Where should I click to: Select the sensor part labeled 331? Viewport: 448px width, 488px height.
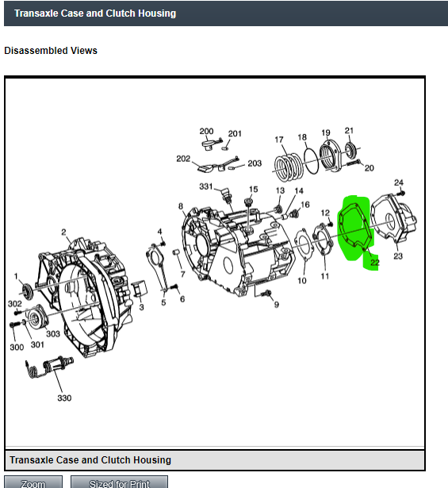pyautogui.click(x=228, y=195)
